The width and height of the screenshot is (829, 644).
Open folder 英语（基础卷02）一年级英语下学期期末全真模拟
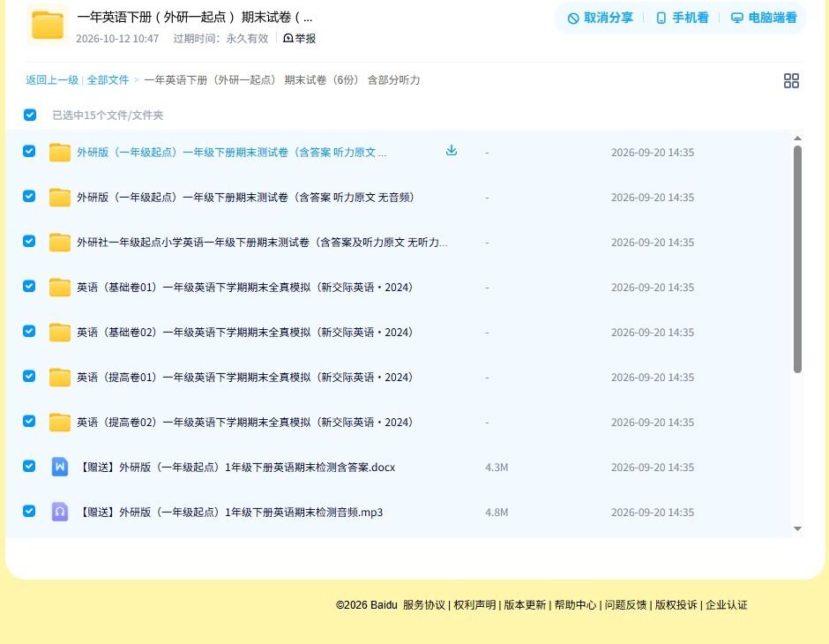click(245, 333)
